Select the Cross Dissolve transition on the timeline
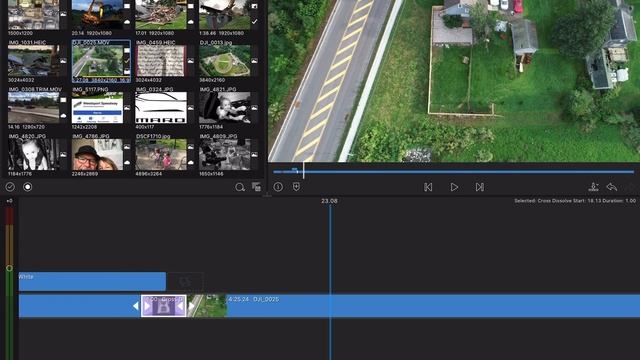The image size is (640, 360). [164, 306]
